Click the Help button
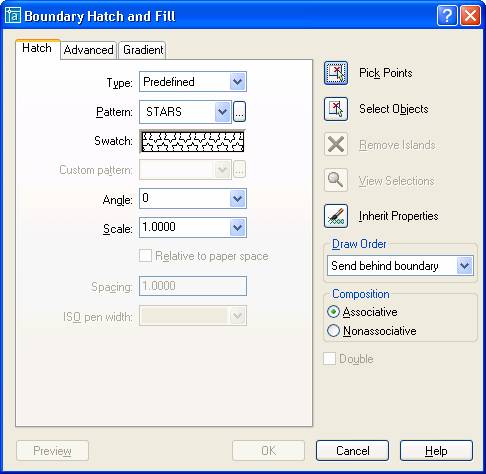Image resolution: width=486 pixels, height=474 pixels. click(x=436, y=451)
